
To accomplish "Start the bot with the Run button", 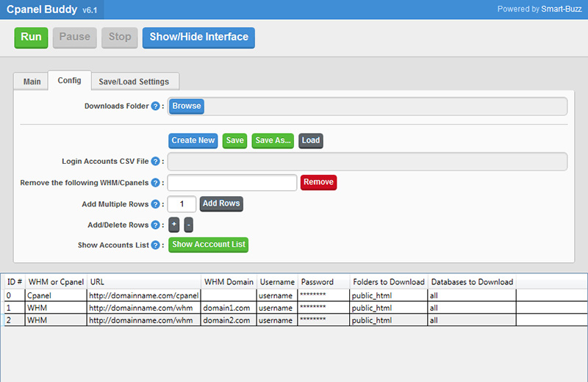I will pos(31,37).
